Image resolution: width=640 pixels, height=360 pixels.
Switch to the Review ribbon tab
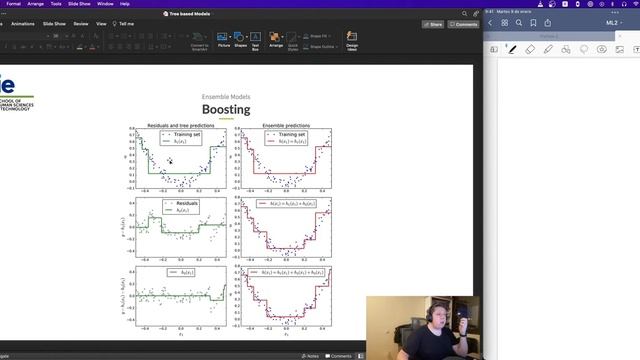click(x=81, y=24)
